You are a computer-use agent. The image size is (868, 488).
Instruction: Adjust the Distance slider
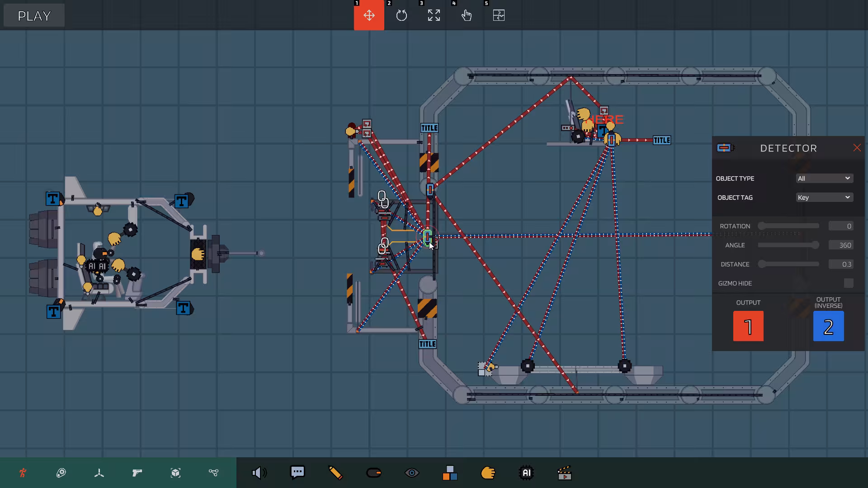[x=789, y=264]
